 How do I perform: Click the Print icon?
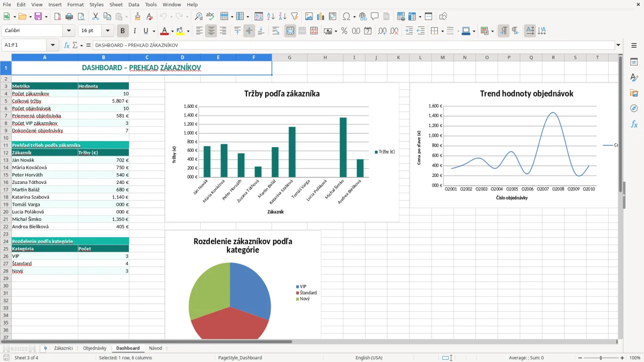pyautogui.click(x=69, y=17)
